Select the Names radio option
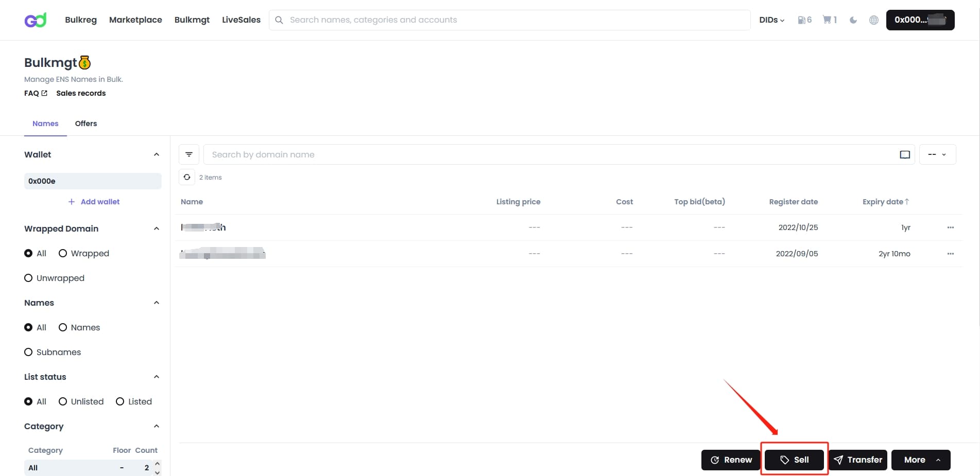 click(63, 327)
